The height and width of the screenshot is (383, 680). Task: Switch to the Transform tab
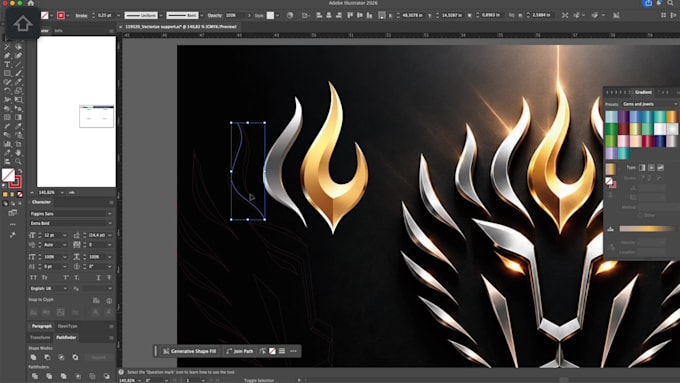point(40,337)
